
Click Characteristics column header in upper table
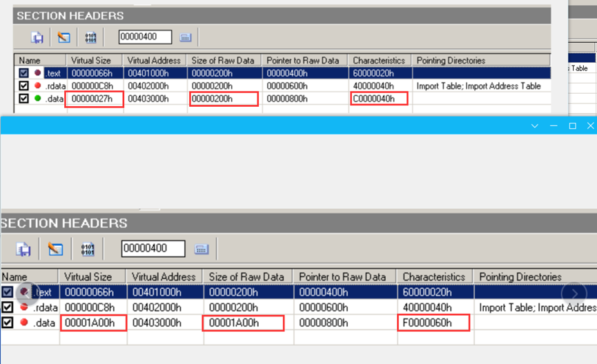379,61
